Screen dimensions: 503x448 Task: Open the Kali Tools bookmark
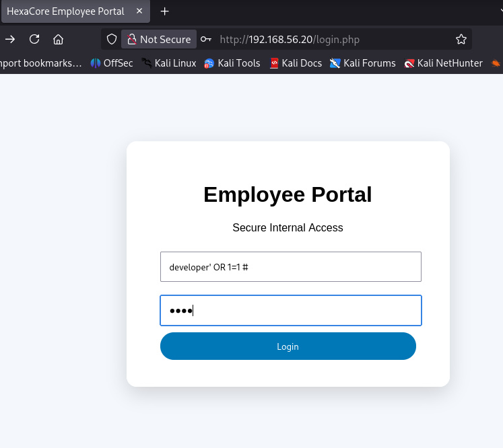click(232, 63)
